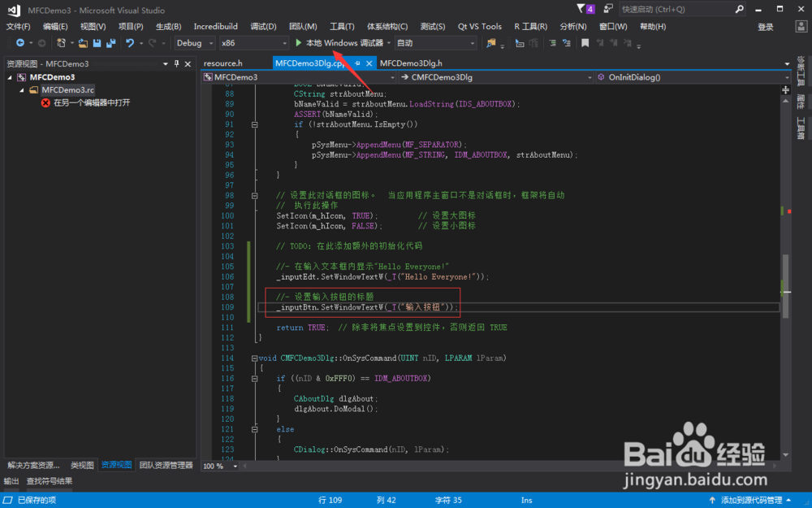812x508 pixels.
Task: Click the Undo arrow icon
Action: click(130, 43)
